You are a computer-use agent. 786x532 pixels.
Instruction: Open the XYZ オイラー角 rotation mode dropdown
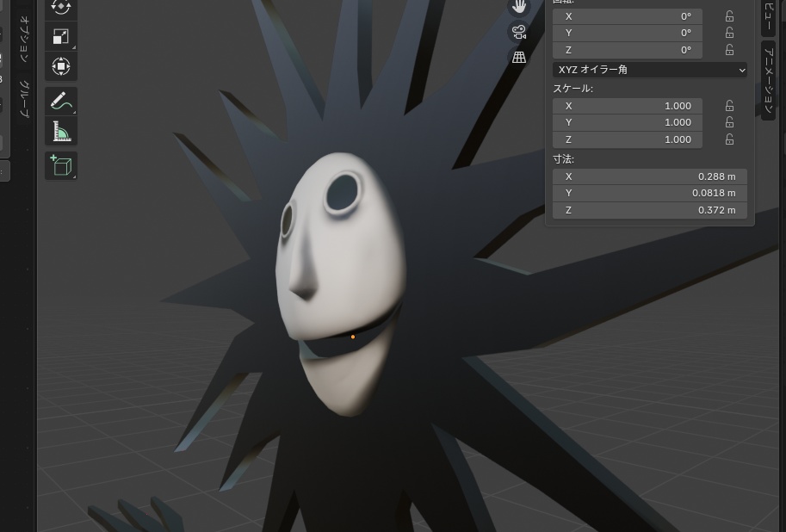coord(650,70)
